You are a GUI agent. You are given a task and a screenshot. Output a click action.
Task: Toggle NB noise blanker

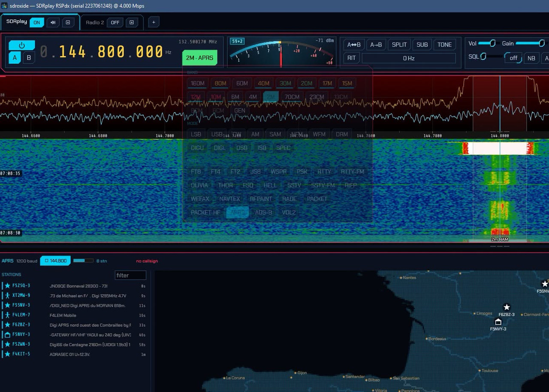tap(531, 58)
